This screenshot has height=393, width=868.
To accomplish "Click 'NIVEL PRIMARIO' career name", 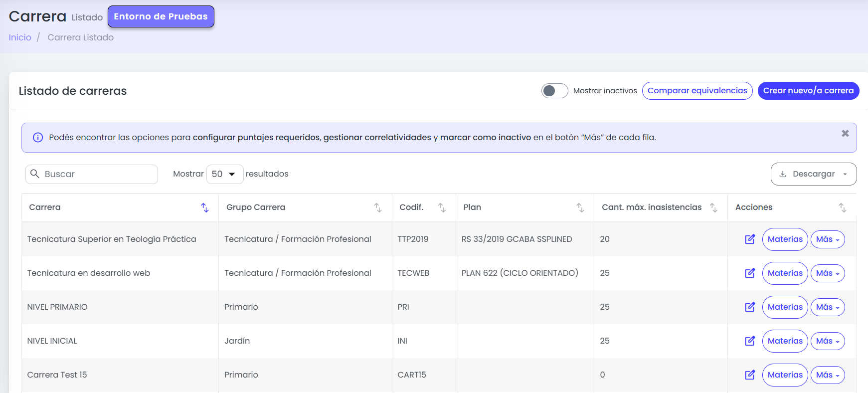I will coord(57,307).
